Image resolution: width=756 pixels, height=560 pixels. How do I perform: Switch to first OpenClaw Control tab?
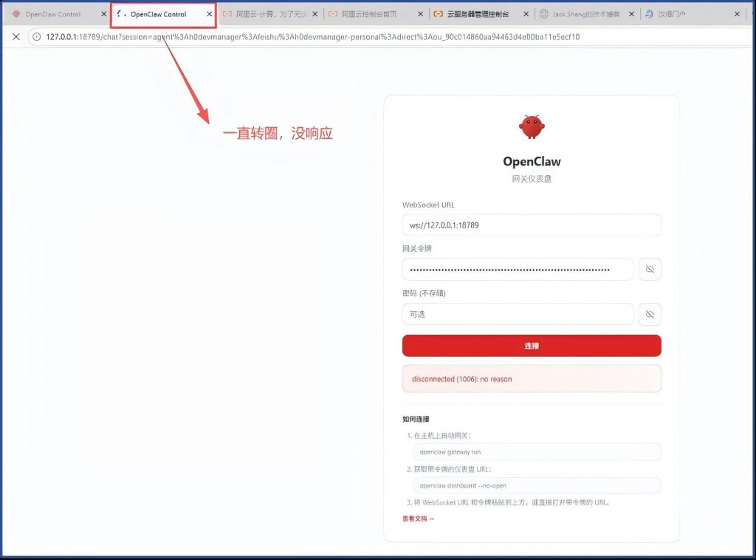[53, 14]
